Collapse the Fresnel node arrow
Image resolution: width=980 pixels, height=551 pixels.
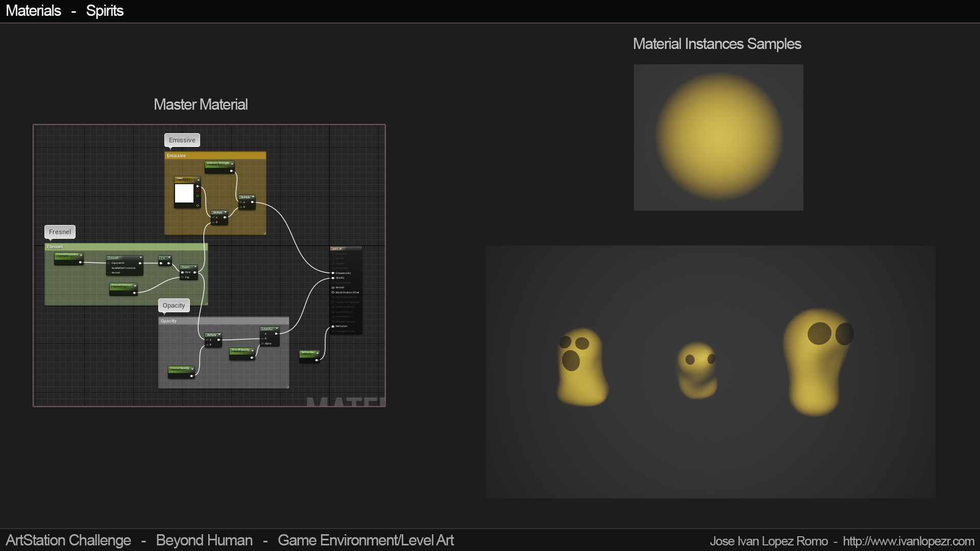click(x=141, y=258)
